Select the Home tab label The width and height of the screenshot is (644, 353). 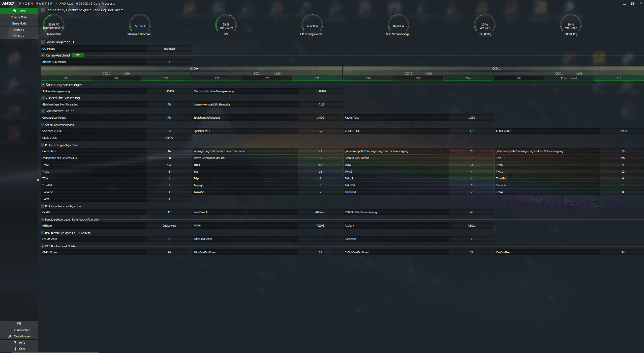(22, 11)
